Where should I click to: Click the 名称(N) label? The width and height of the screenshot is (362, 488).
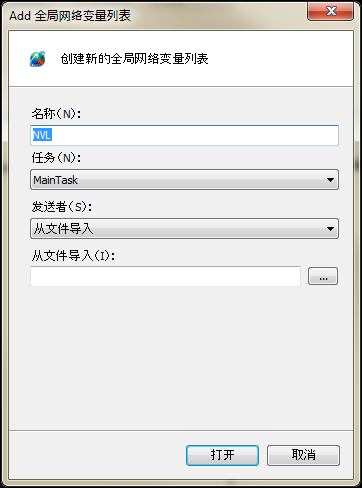click(x=56, y=114)
